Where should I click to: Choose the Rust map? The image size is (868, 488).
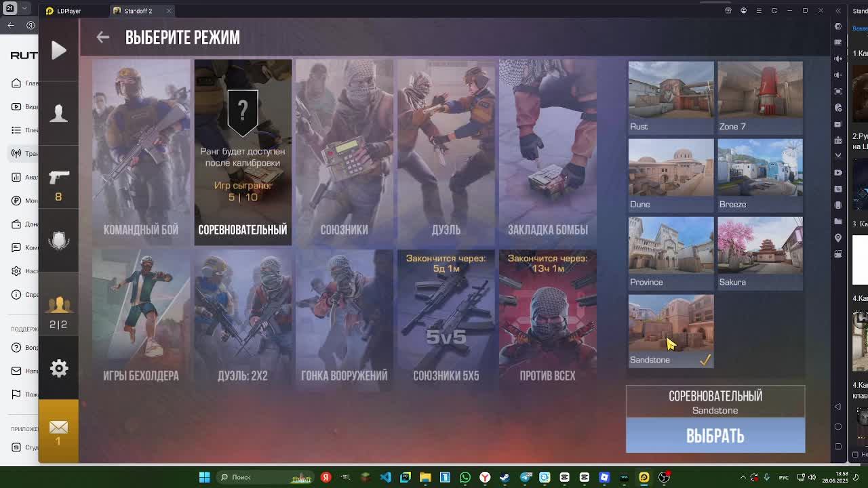(671, 98)
